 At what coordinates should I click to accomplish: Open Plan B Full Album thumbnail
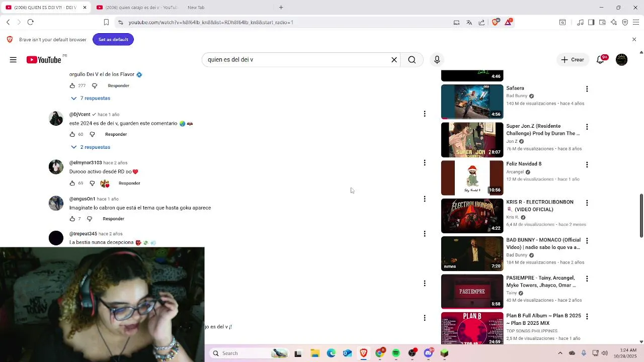[472, 329]
